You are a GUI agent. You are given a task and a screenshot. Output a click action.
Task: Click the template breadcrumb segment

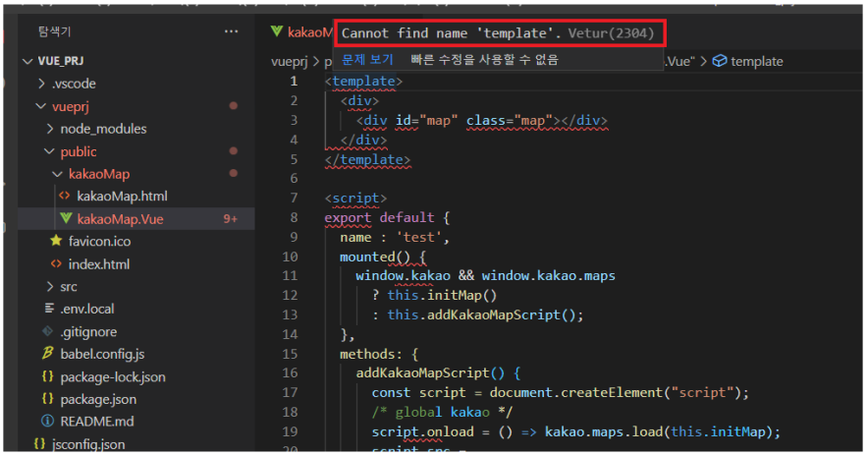pyautogui.click(x=757, y=62)
